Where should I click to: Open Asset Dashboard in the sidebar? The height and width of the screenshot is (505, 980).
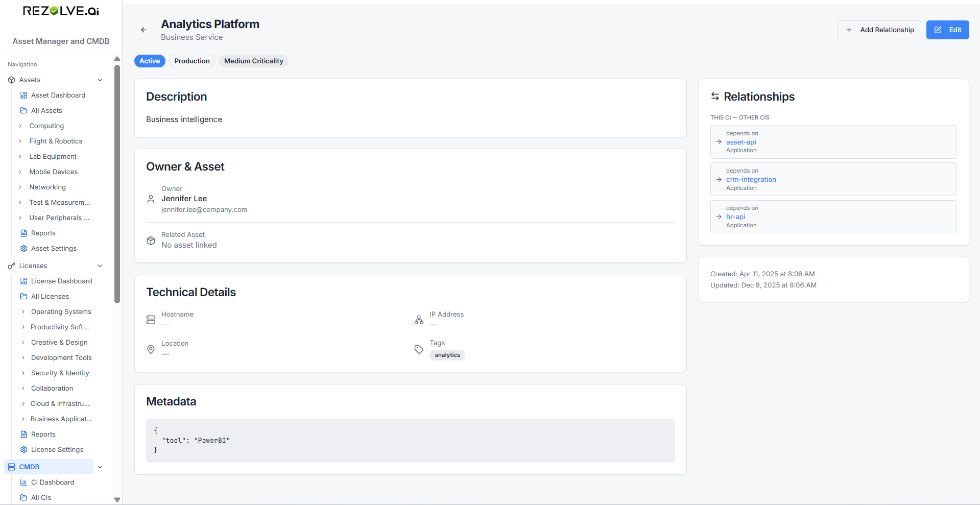pyautogui.click(x=58, y=95)
